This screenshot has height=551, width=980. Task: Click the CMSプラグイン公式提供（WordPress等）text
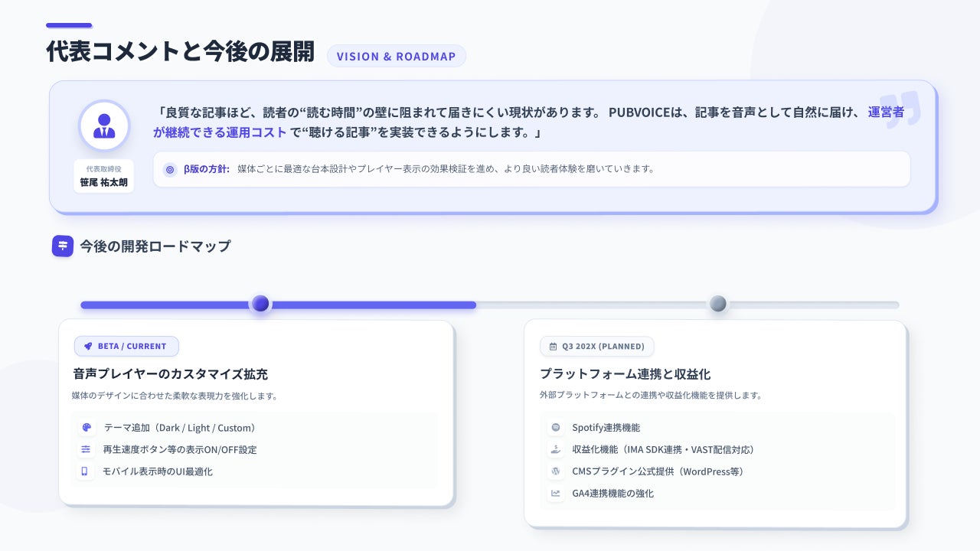pyautogui.click(x=661, y=471)
